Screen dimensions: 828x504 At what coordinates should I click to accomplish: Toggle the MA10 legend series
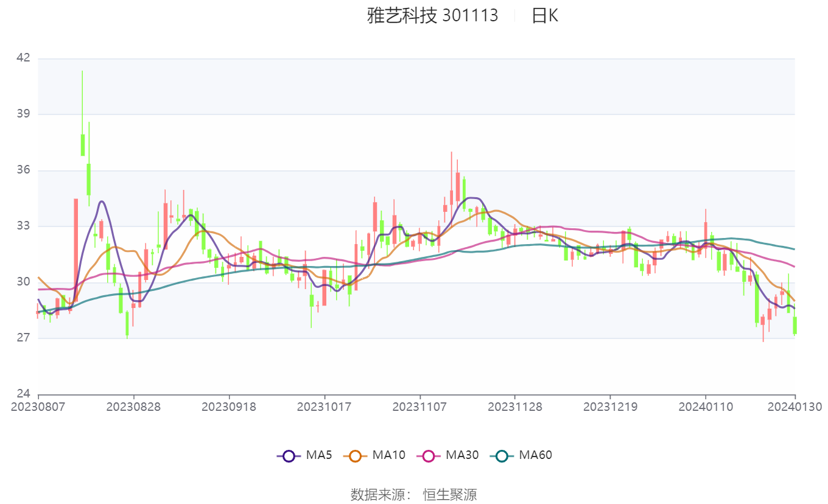374,455
